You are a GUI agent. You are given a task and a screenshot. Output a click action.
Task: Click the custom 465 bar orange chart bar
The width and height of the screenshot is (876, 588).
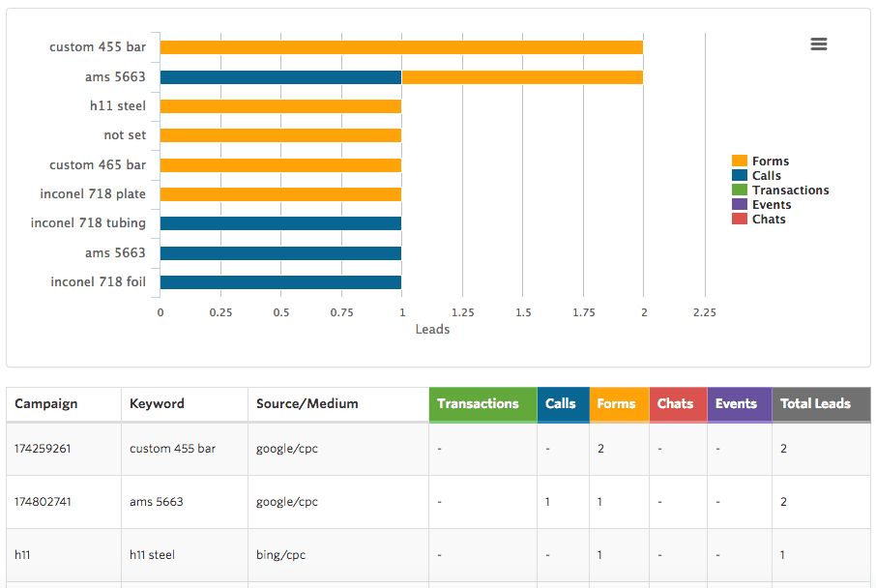pos(280,165)
